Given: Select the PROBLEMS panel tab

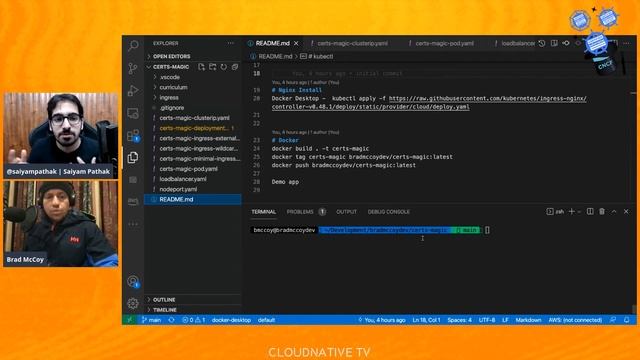Looking at the screenshot, I should coord(306,212).
